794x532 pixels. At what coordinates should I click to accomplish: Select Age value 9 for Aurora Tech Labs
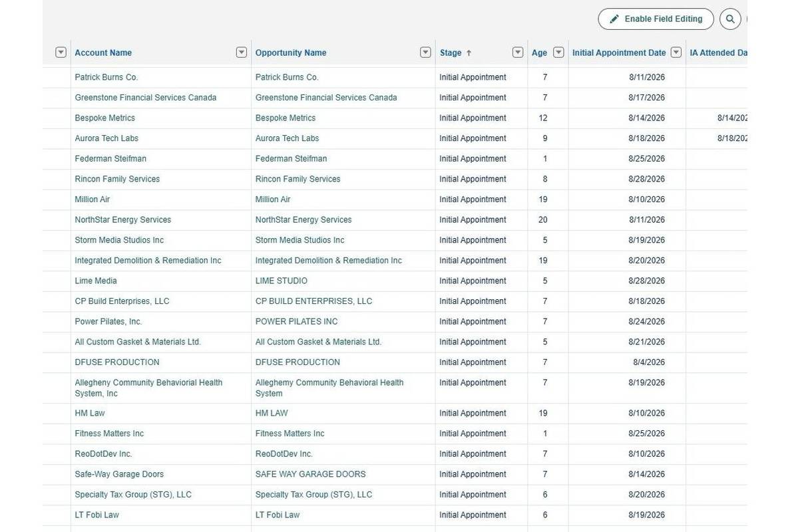pyautogui.click(x=545, y=138)
